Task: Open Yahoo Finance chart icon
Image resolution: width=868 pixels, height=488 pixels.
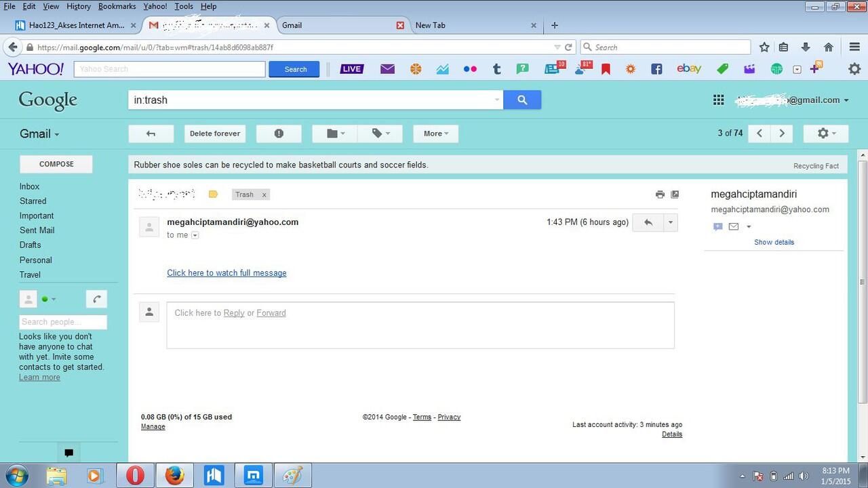Action: (x=443, y=69)
